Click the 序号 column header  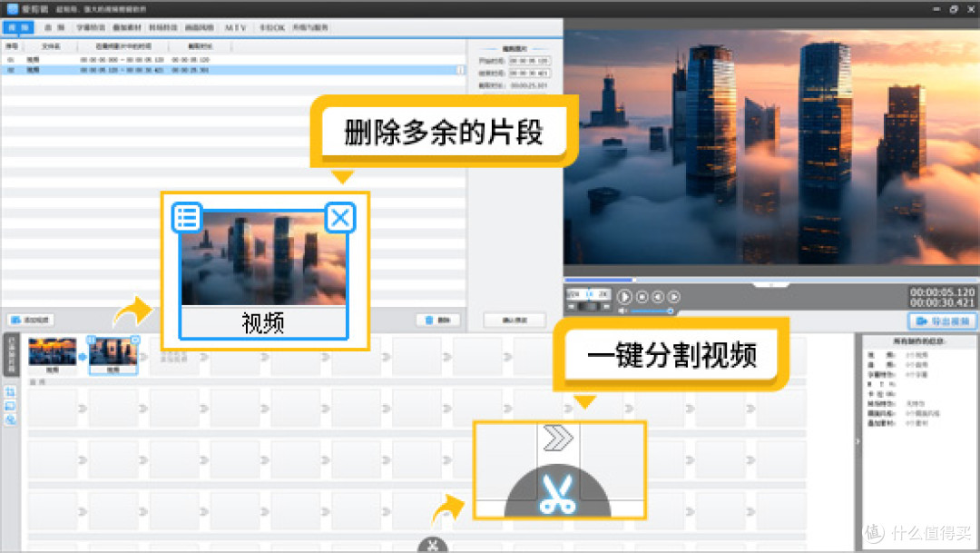(x=12, y=46)
